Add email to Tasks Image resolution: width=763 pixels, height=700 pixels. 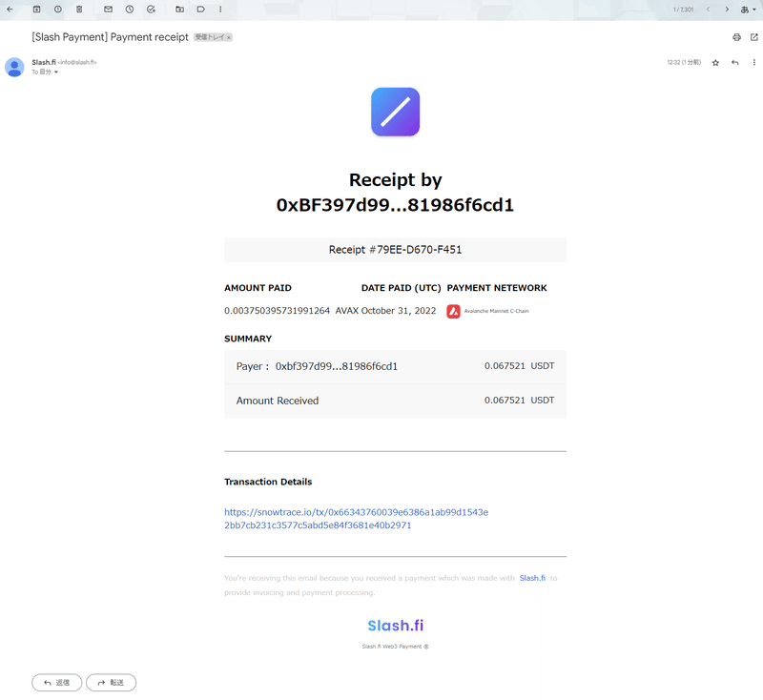coord(151,10)
